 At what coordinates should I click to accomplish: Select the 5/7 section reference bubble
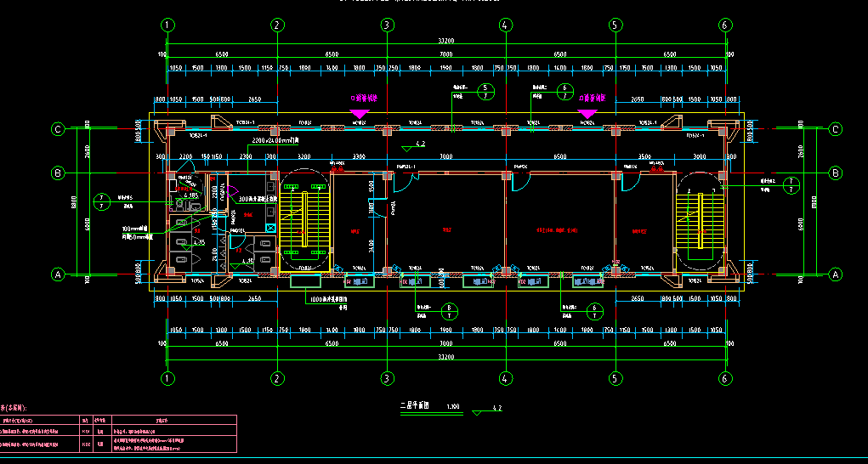click(x=485, y=92)
